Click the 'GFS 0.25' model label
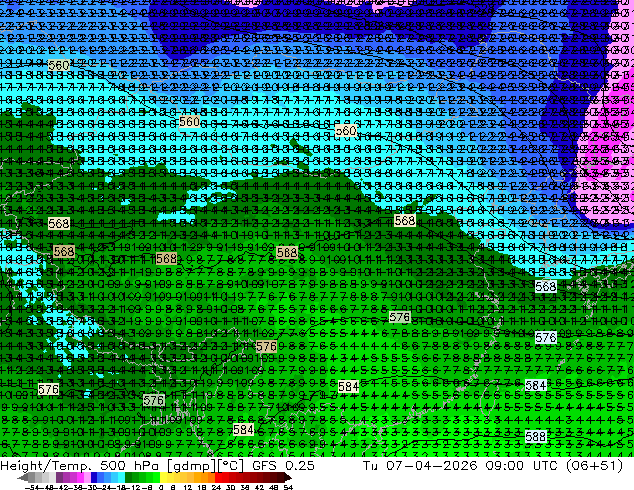 pyautogui.click(x=283, y=466)
